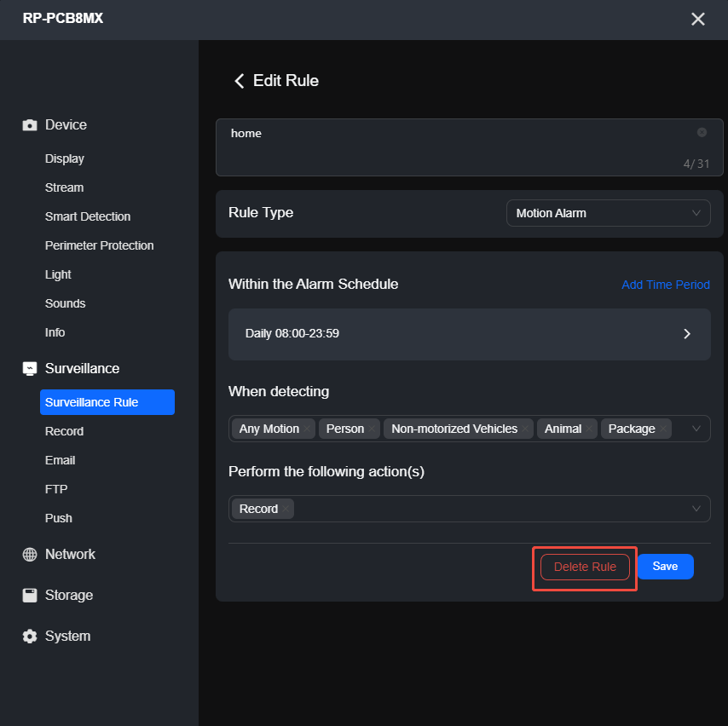
Task: Click the back arrow next to Edit Rule
Action: pos(240,80)
